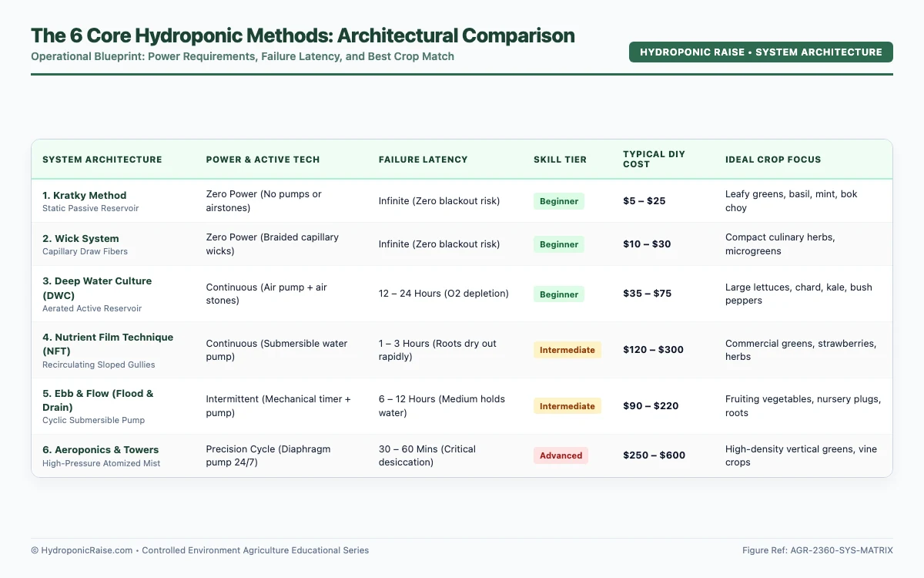Click the Beginner badge in Kratky row
Screen dimensions: 924x578
point(559,201)
